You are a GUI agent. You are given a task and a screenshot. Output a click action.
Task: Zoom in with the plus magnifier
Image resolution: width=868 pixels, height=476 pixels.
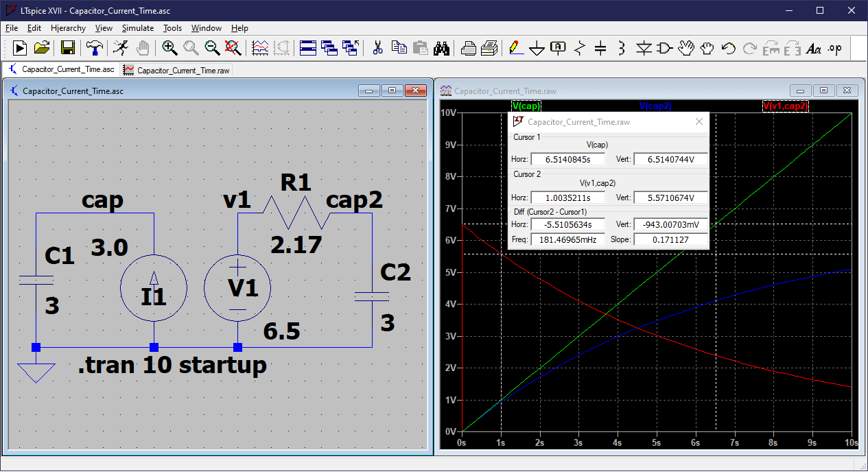tap(169, 48)
